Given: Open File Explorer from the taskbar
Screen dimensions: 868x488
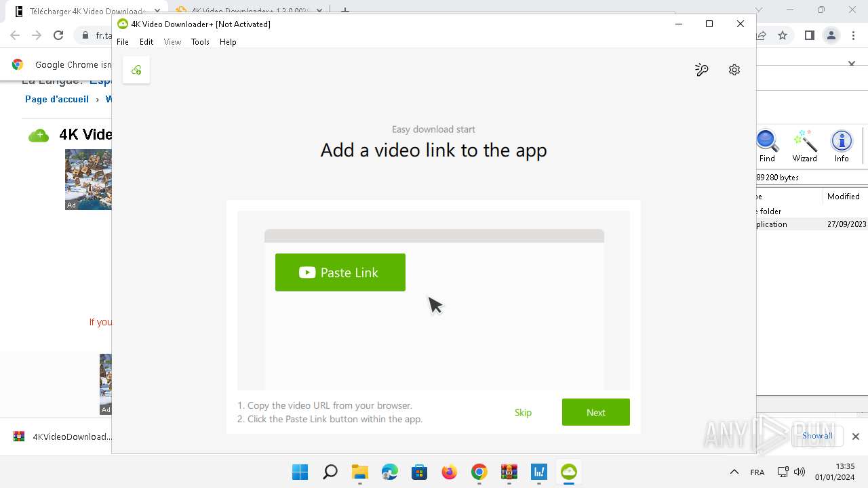Looking at the screenshot, I should (x=359, y=472).
